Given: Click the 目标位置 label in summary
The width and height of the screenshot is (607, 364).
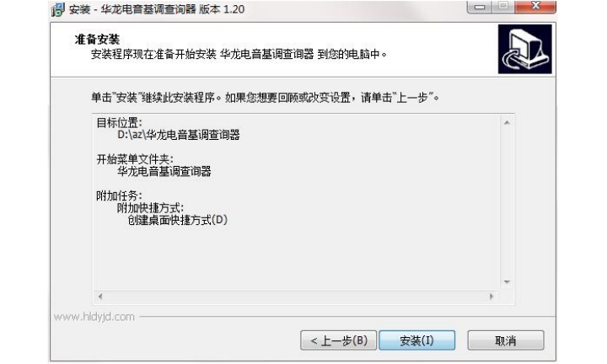Looking at the screenshot, I should pos(119,123).
